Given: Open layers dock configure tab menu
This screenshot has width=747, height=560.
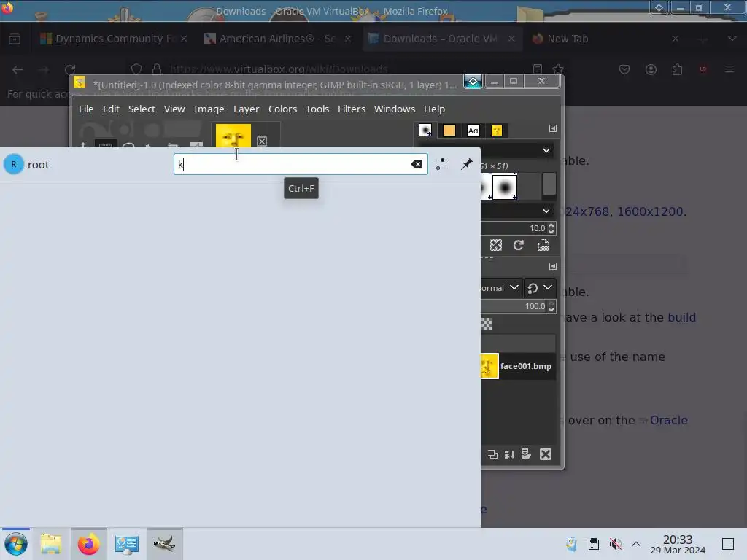Looking at the screenshot, I should point(553,266).
